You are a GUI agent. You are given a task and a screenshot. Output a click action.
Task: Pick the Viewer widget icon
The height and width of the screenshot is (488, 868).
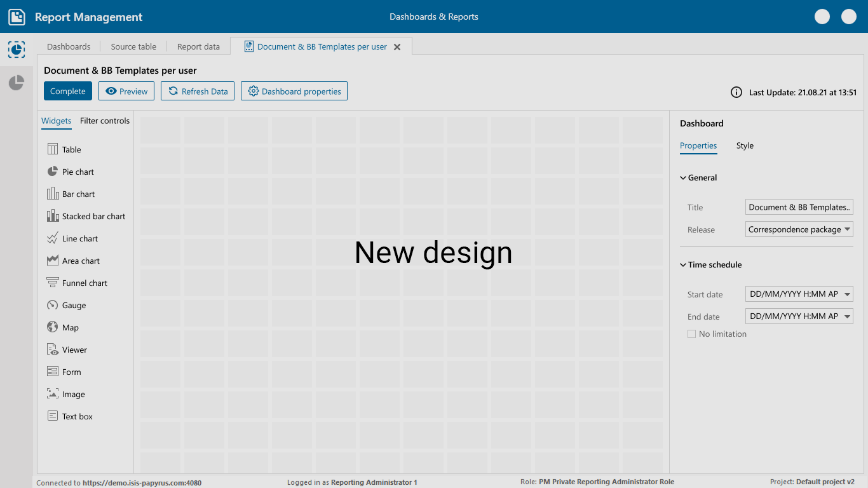[x=53, y=349]
